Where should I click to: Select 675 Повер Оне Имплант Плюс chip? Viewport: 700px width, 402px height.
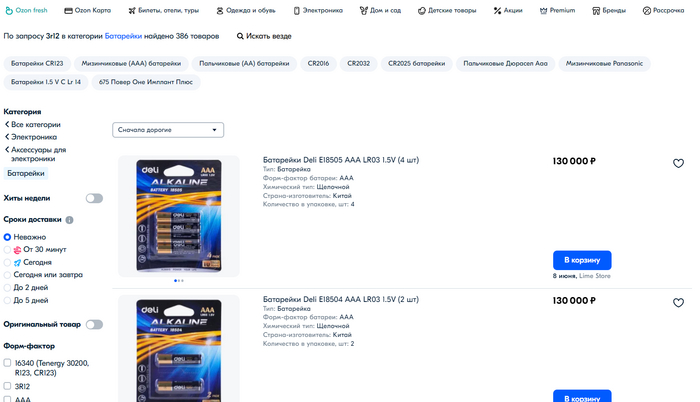(x=146, y=82)
